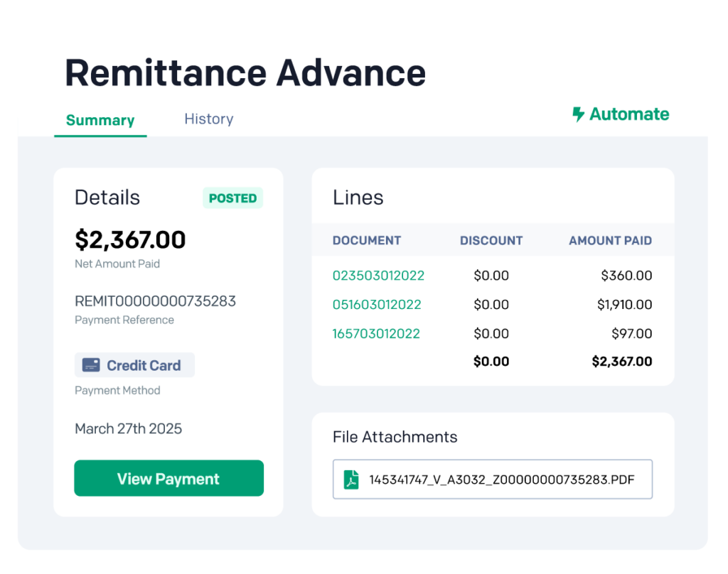Click the total amount $2,367.00 in Lines
The height and width of the screenshot is (574, 728).
[x=623, y=361]
